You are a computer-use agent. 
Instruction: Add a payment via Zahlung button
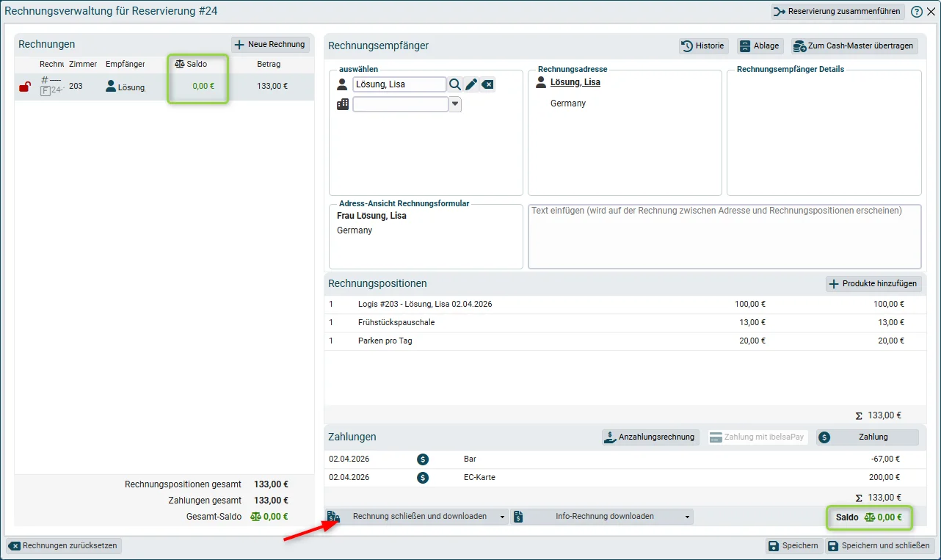point(868,437)
